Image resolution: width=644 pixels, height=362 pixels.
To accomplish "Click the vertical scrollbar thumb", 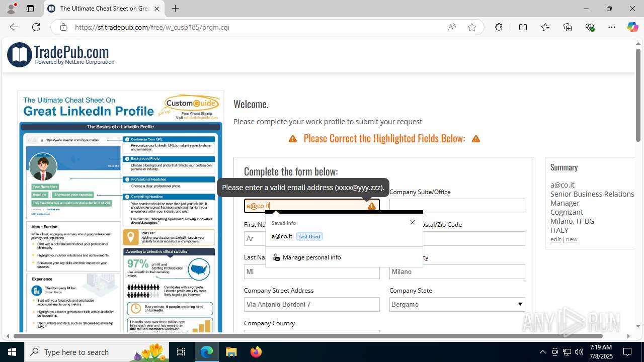I will pyautogui.click(x=638, y=95).
